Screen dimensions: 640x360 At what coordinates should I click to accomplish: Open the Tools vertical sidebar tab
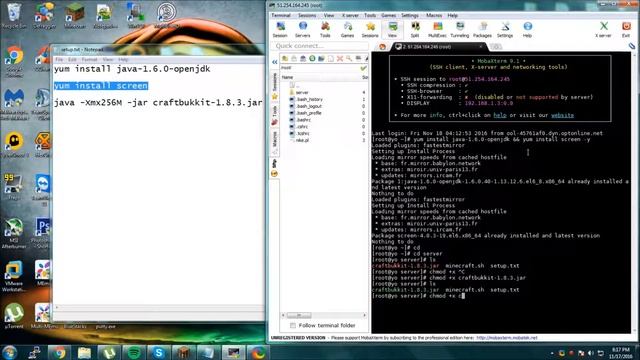point(275,115)
